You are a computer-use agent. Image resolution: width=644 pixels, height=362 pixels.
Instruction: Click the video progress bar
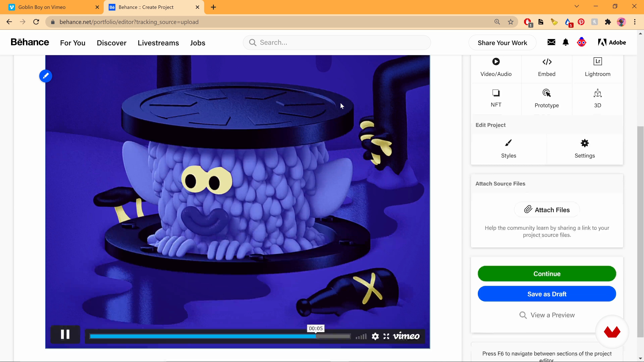tap(220, 336)
